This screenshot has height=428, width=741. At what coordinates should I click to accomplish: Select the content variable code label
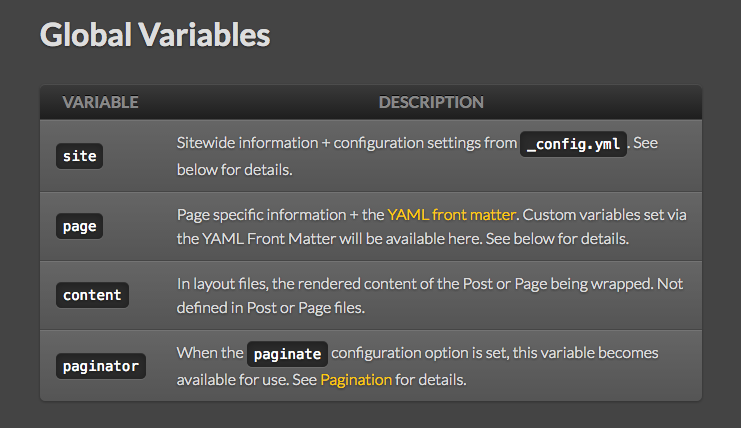[92, 295]
